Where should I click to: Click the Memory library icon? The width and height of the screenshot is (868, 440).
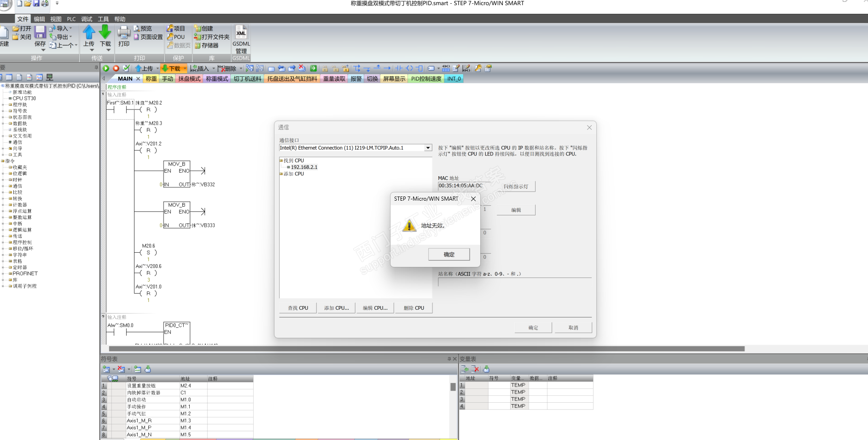[198, 46]
